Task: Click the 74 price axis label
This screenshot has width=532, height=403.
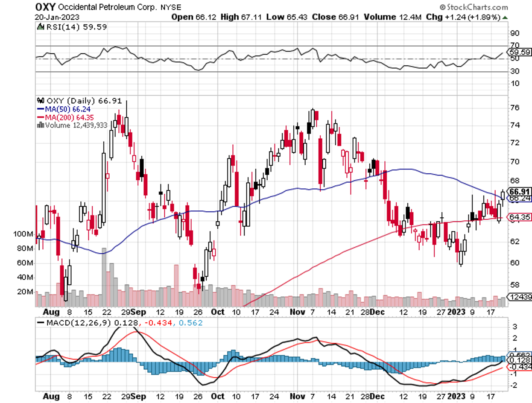Action: [x=515, y=125]
